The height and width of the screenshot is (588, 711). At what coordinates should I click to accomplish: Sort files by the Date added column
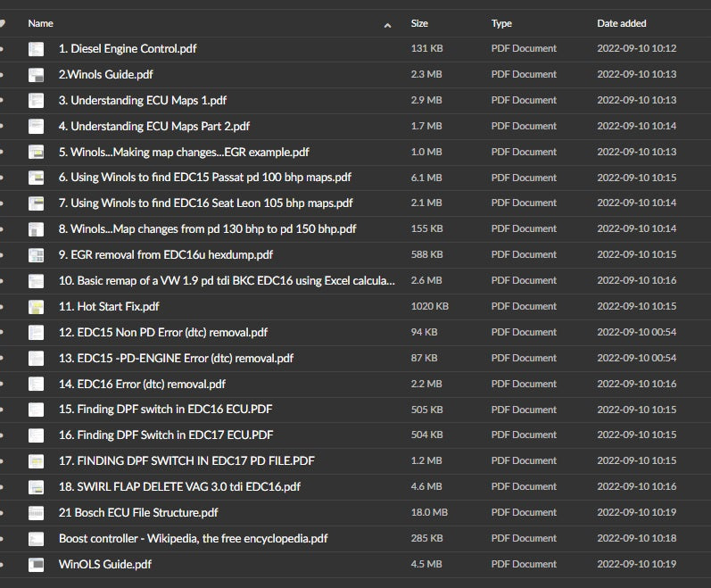point(622,24)
